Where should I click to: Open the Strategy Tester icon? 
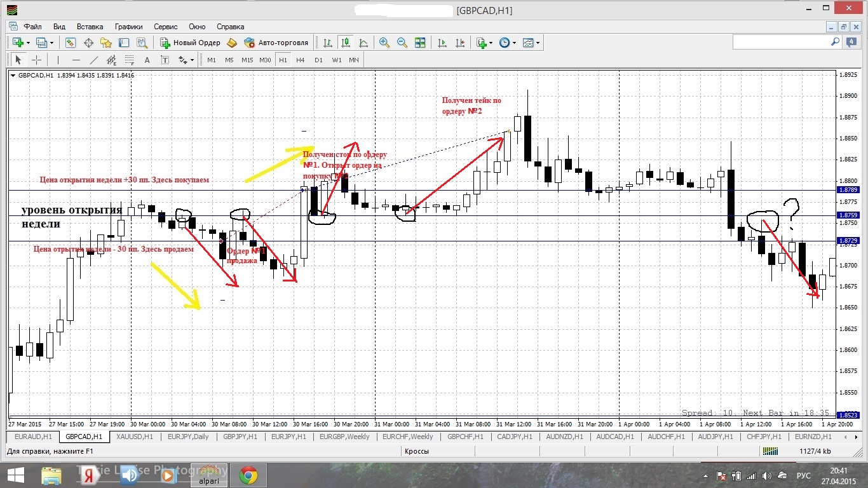(142, 43)
